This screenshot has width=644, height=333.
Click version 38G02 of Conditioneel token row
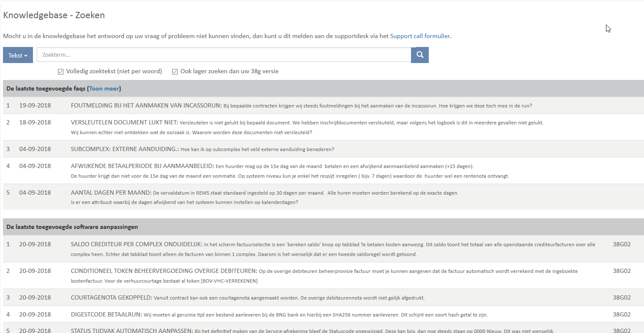622,271
